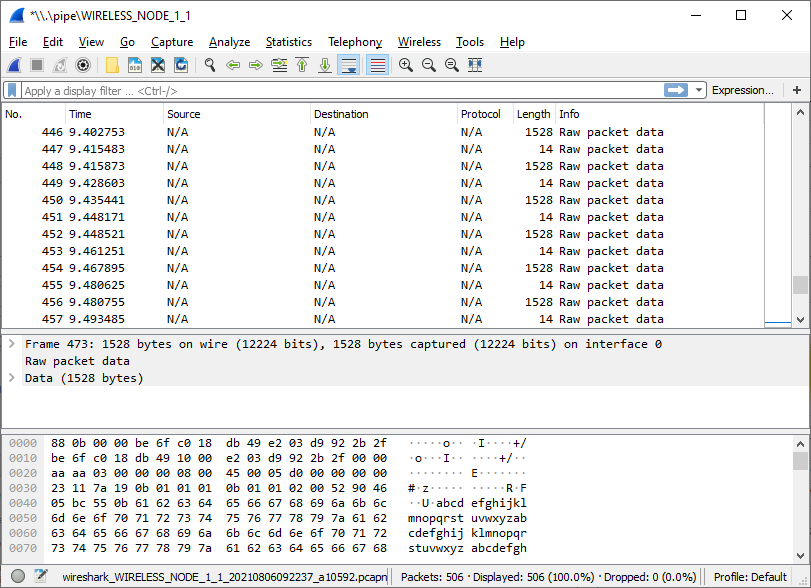Viewport: 811px width, 588px height.
Task: Sort packets by No. column
Action: click(x=34, y=114)
